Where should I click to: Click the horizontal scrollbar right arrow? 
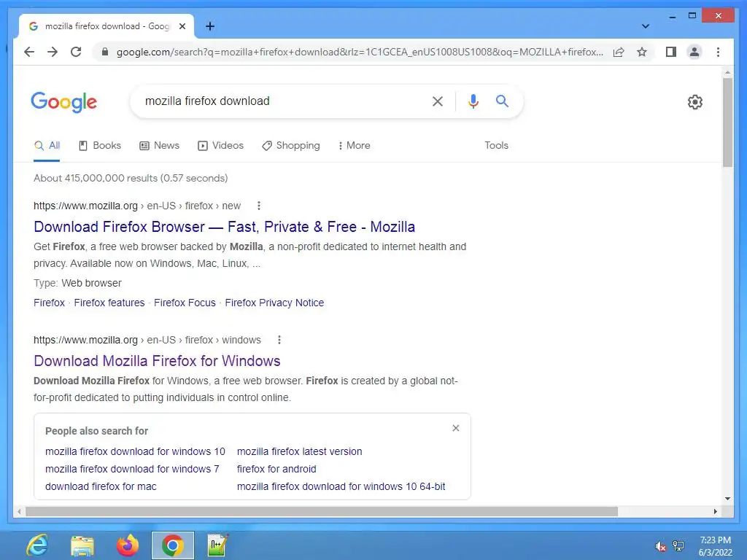tap(716, 511)
